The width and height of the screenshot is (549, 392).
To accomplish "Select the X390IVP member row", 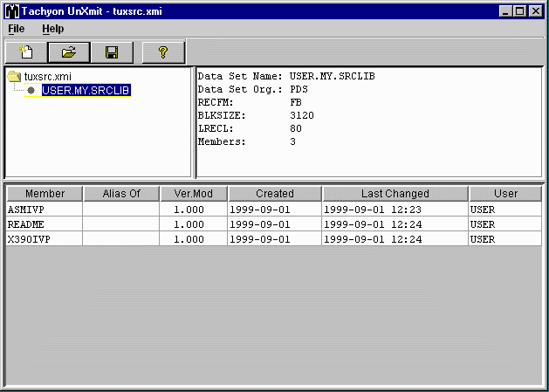I will [274, 239].
